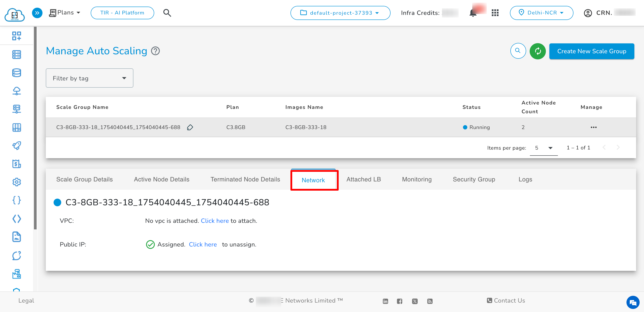Open the Filter by tag dropdown
This screenshot has width=644, height=312.
pos(89,78)
